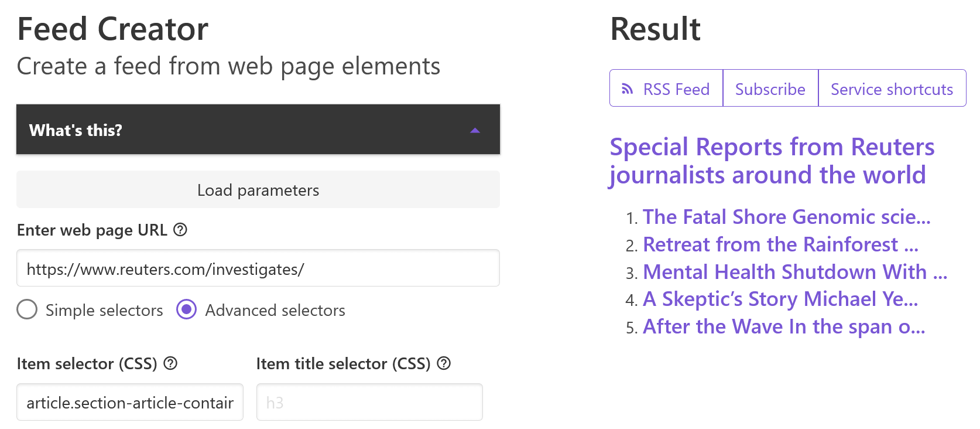Viewport: 980px width, 429px height.
Task: Select the Advanced selectors radio button
Action: click(186, 310)
